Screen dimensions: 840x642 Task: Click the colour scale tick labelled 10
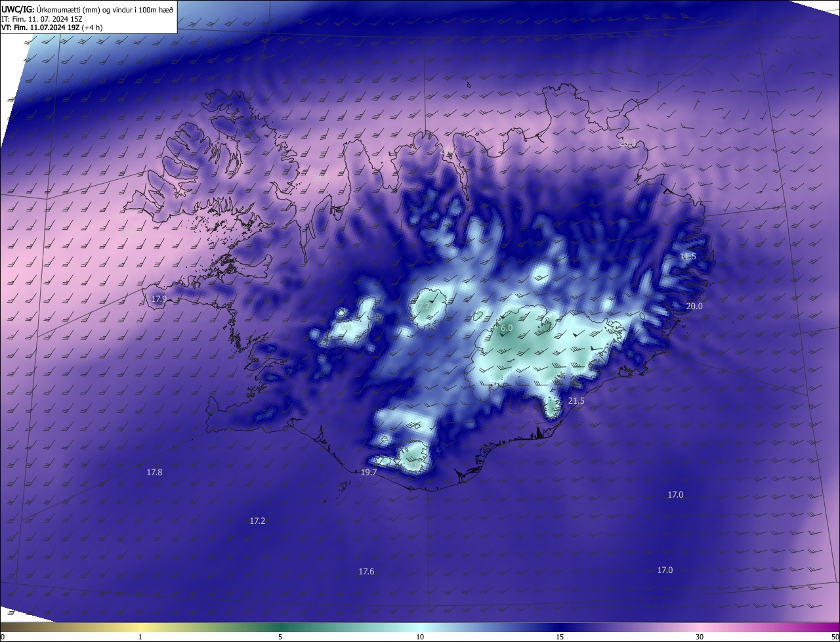tap(420, 637)
